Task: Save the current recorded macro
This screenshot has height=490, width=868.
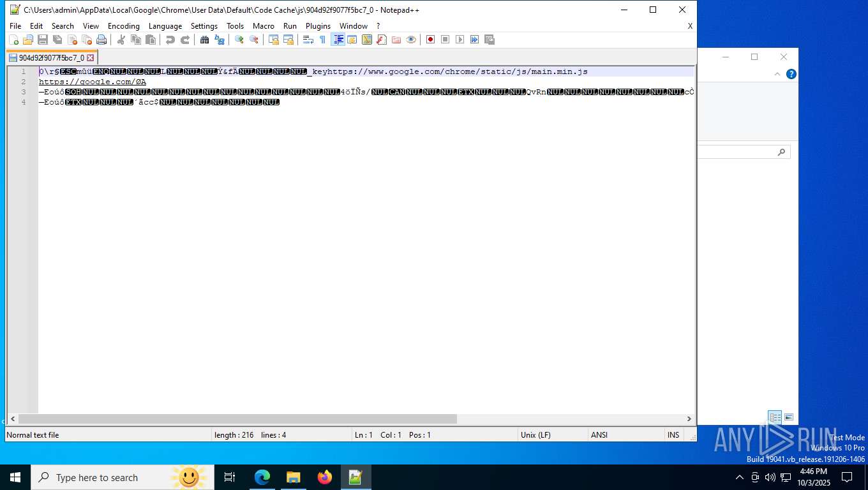Action: pyautogui.click(x=490, y=40)
